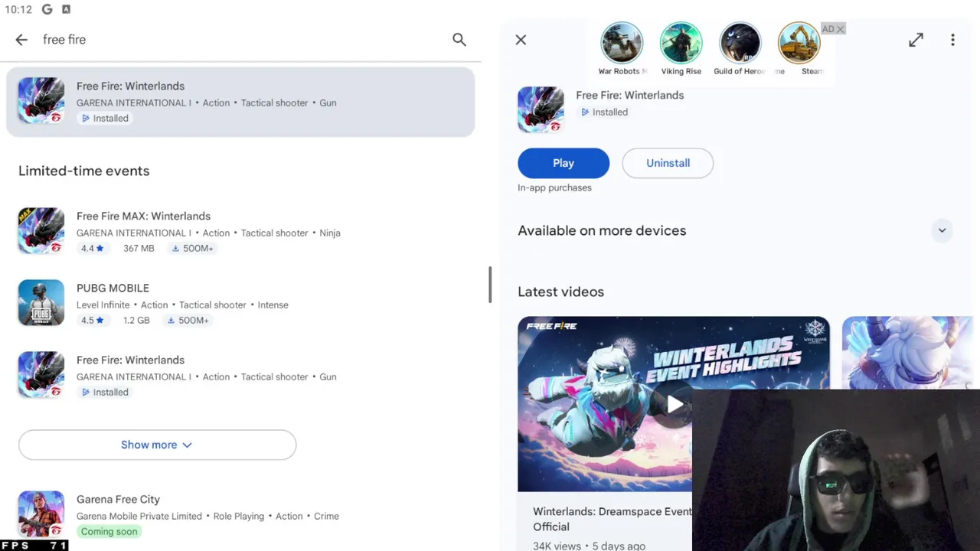This screenshot has width=980, height=551.
Task: Select the Free Fire MAX: Winterlands result
Action: pos(240,231)
